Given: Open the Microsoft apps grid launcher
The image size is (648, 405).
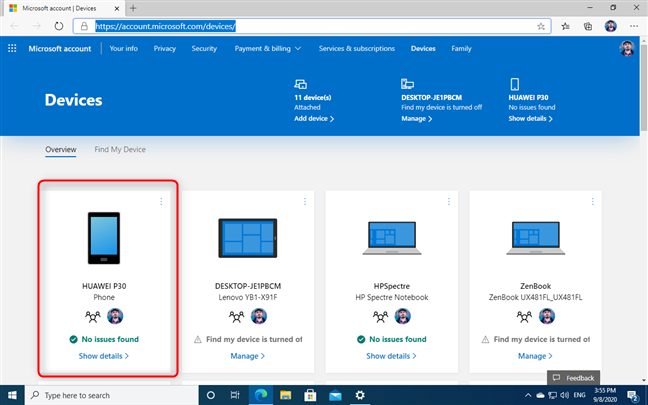Looking at the screenshot, I should (x=12, y=48).
